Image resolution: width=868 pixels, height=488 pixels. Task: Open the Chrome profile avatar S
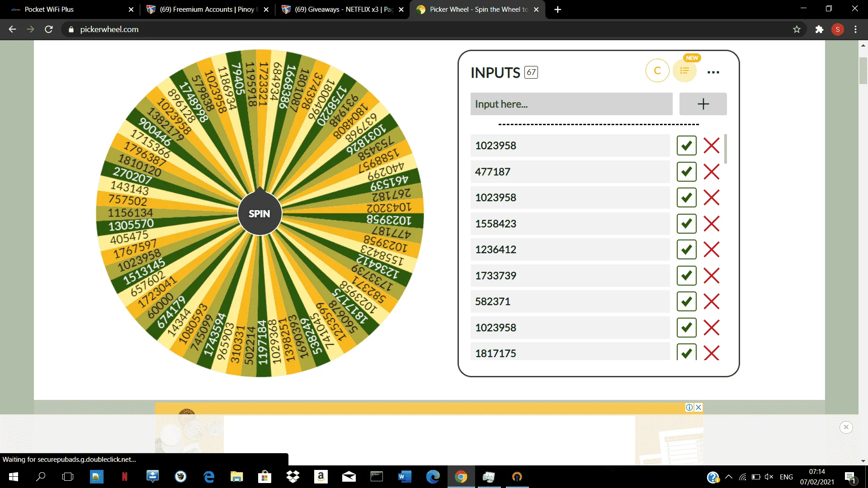[x=838, y=29]
